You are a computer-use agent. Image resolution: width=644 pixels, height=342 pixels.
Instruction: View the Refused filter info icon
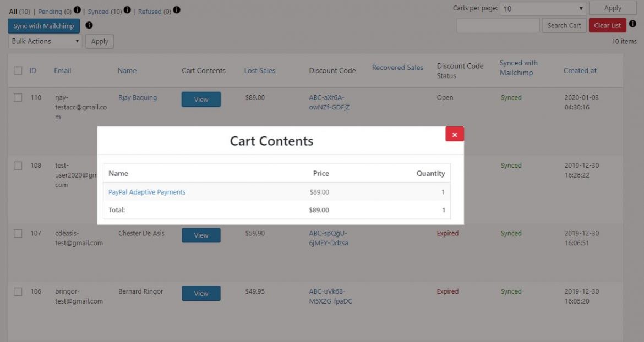pos(177,9)
